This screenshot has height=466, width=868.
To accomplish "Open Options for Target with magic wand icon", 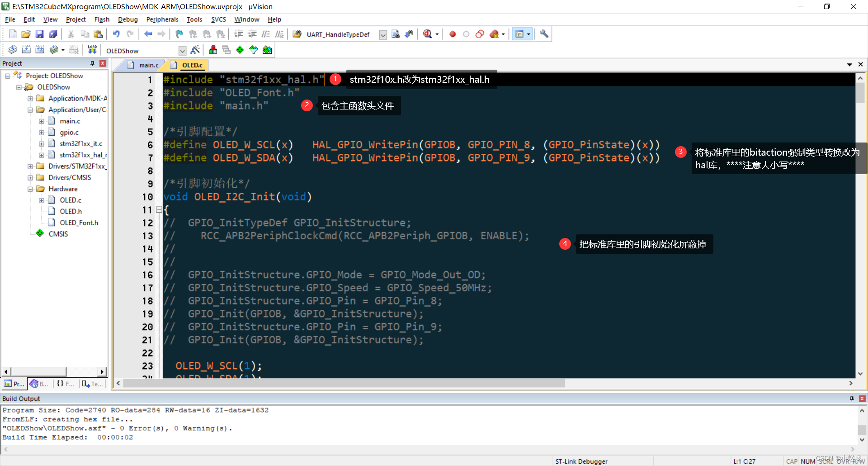I will 195,50.
